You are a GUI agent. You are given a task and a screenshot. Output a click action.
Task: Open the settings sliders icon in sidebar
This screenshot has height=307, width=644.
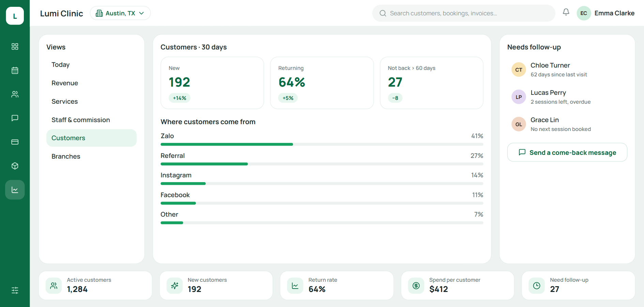[15, 290]
